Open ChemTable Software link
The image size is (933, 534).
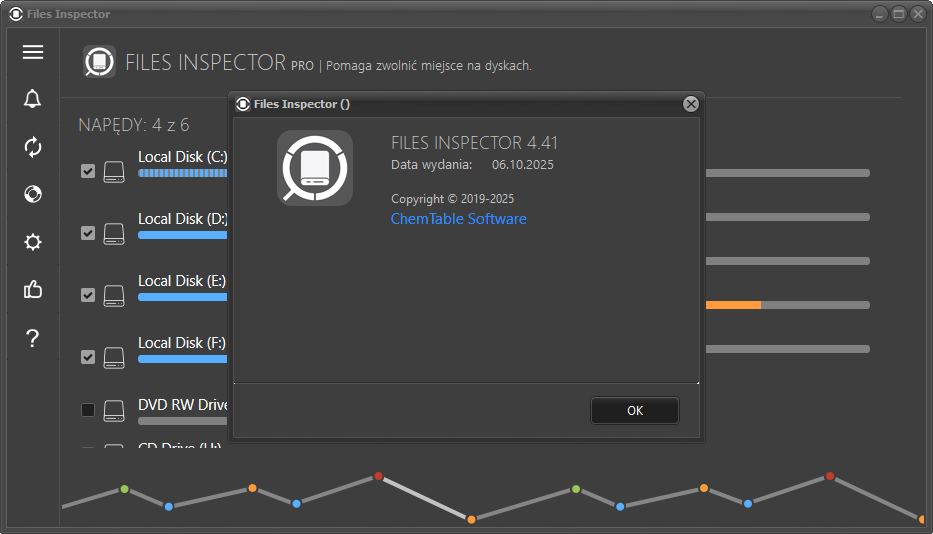click(458, 219)
